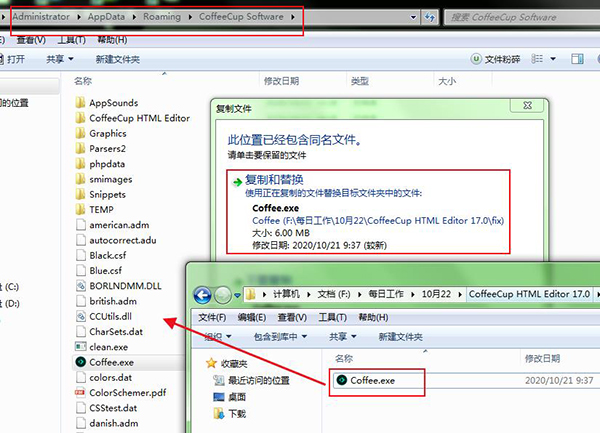Viewport: 600px width, 433px height.
Task: Select the colors.dat file
Action: [104, 378]
